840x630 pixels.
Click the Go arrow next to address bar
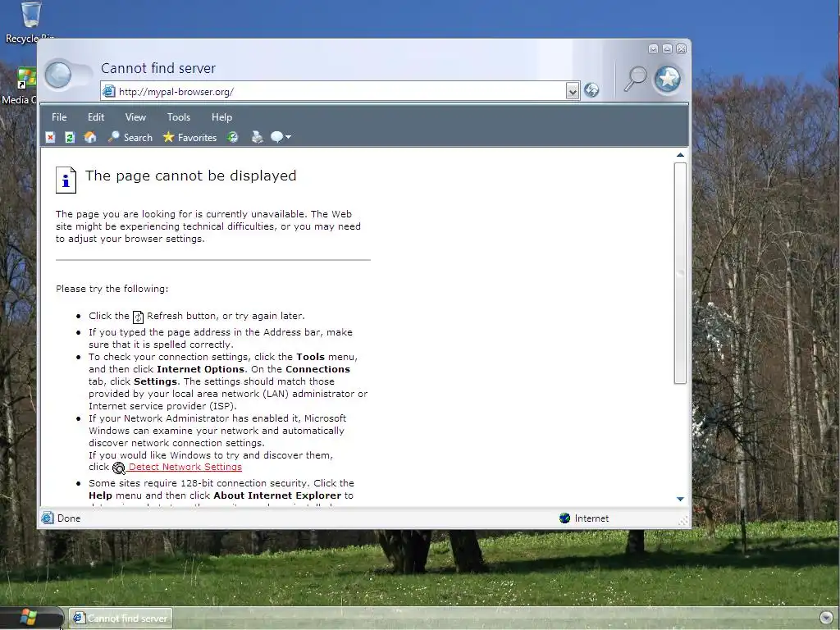[x=591, y=90]
